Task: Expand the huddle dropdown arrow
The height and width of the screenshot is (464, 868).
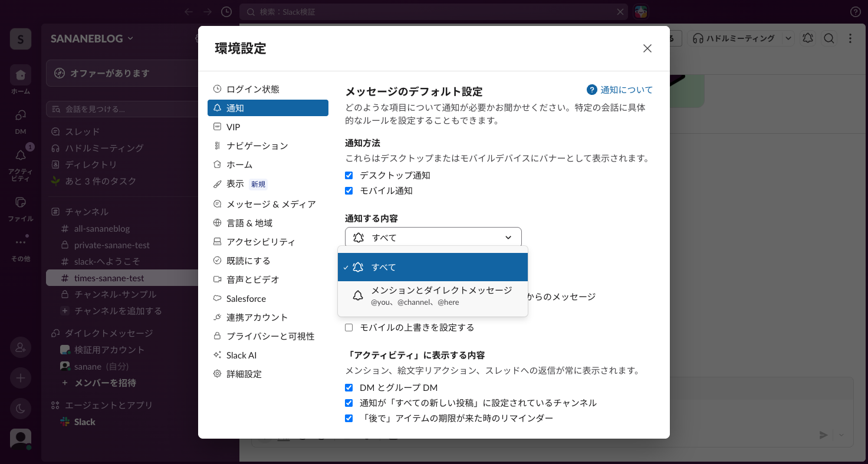Action: pyautogui.click(x=788, y=38)
